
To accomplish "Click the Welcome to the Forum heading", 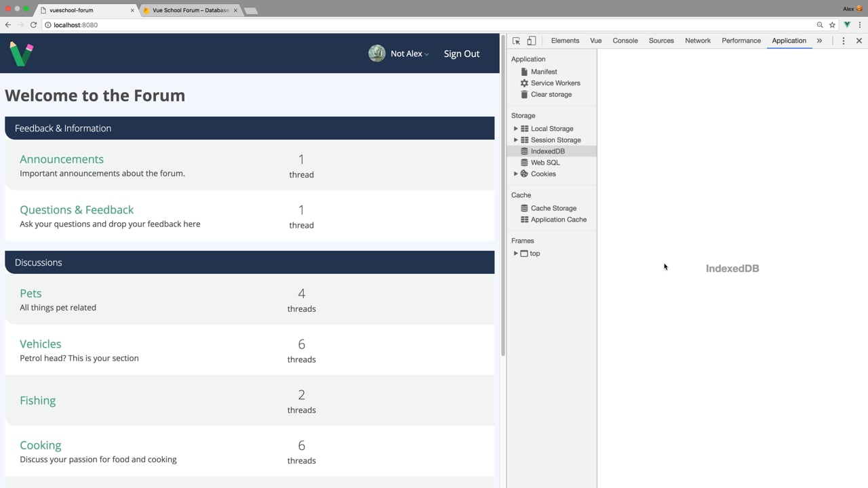I will 95,96.
